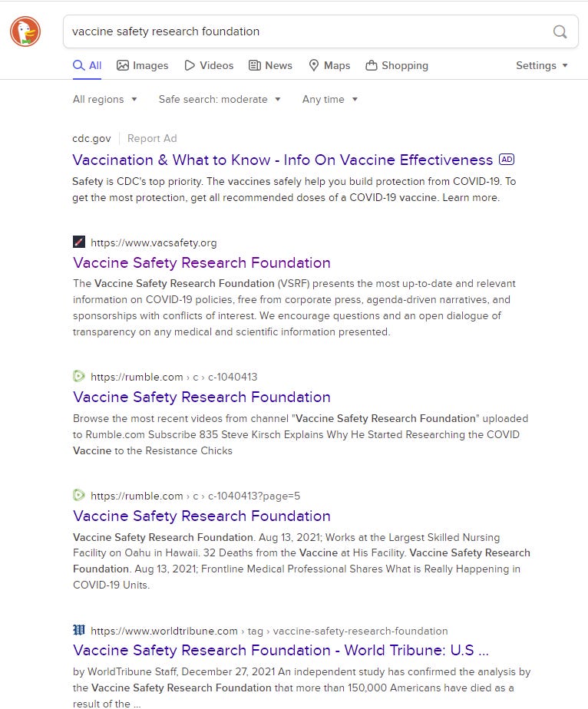This screenshot has height=709, width=588.
Task: Switch to the Images tab
Action: coord(143,65)
